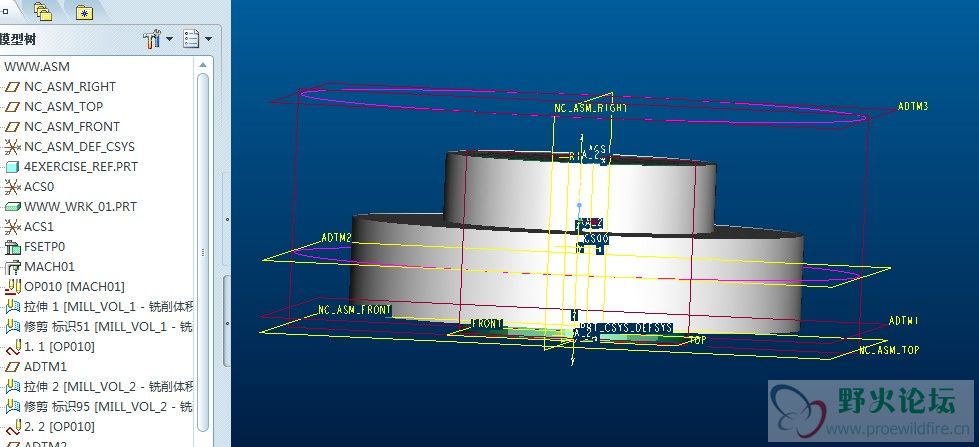Open the model tree Show list dropdown
979x447 pixels.
197,39
